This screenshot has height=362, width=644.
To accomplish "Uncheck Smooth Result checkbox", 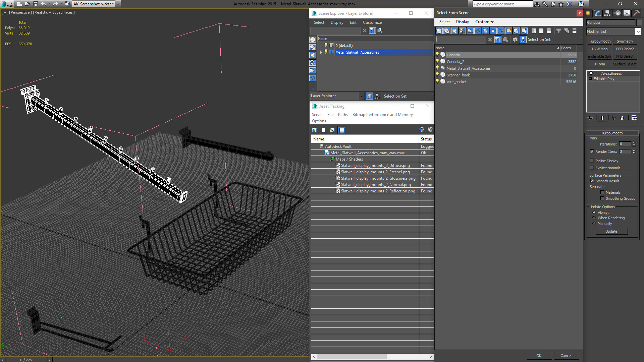I will click(x=592, y=181).
